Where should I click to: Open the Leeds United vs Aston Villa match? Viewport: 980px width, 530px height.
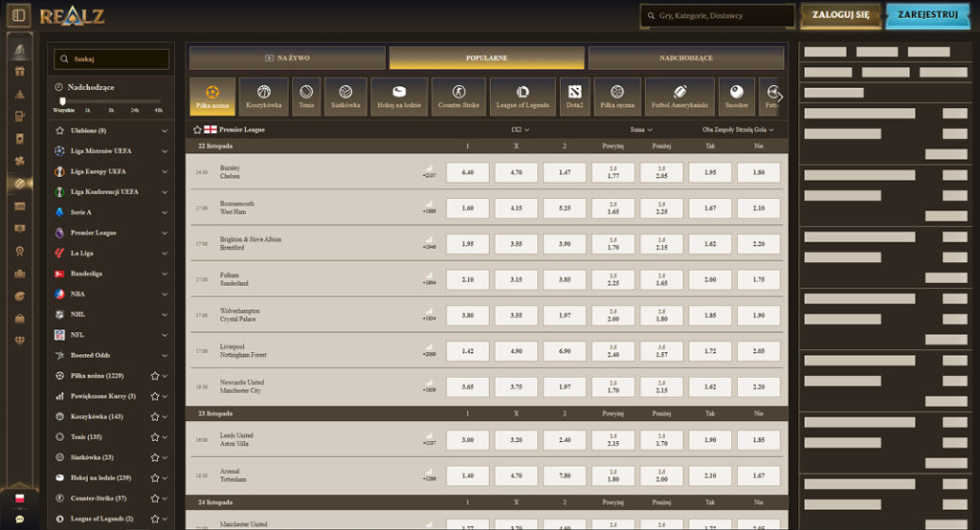coord(236,440)
